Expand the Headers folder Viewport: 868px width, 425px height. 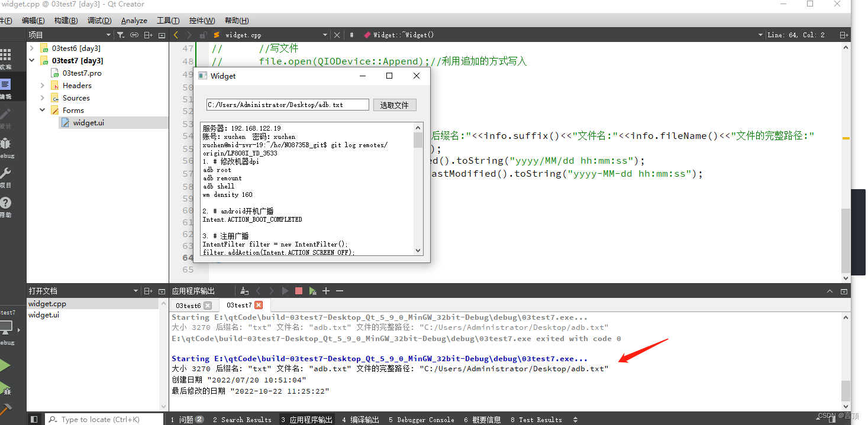43,86
